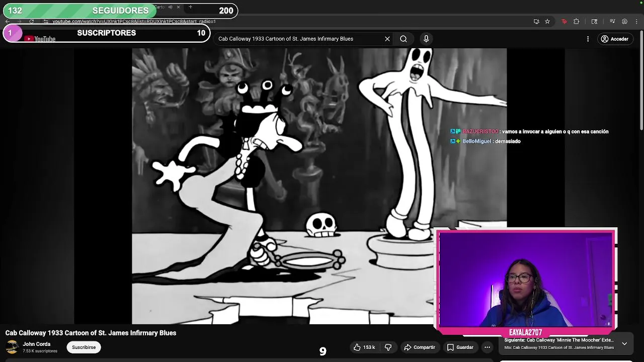Save the video with Guardar

460,347
